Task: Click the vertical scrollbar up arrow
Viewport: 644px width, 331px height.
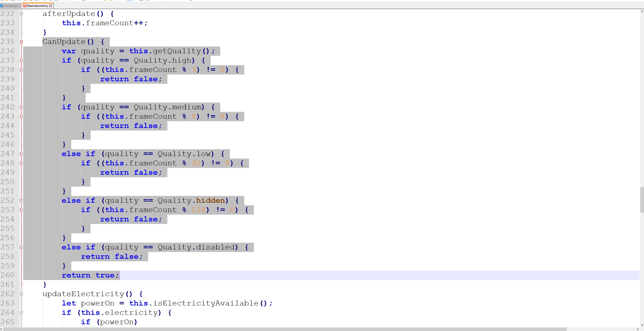Action: (642, 11)
